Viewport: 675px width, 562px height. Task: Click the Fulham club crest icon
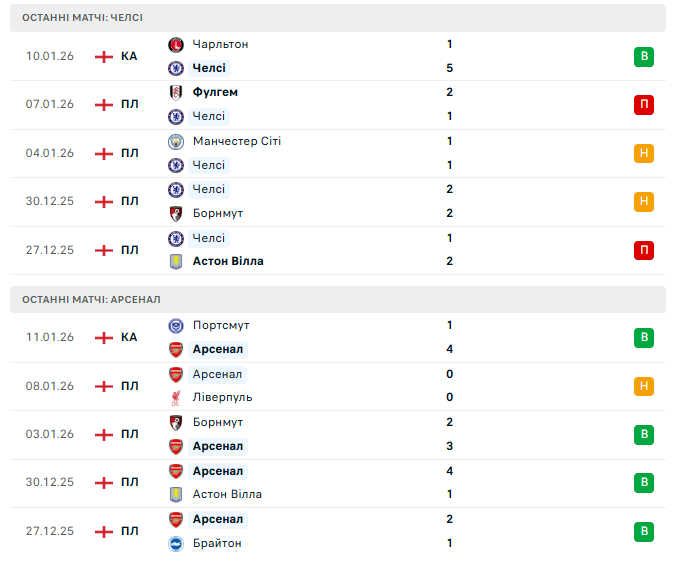pos(176,92)
